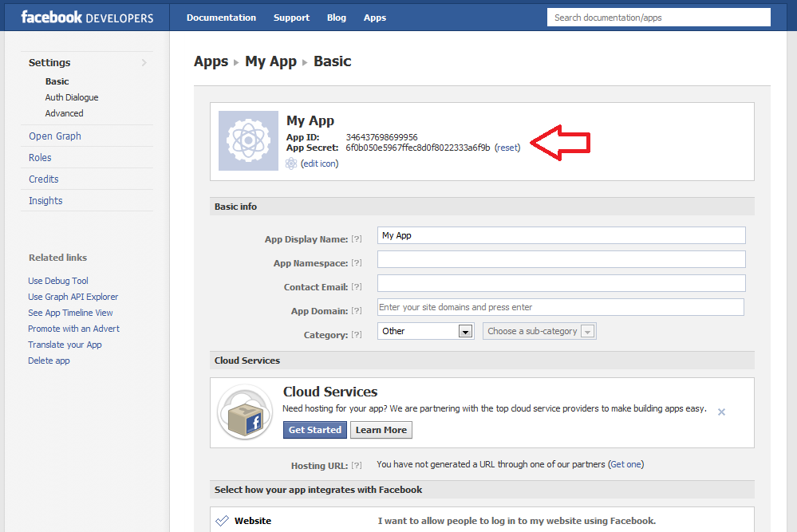Click the Basic info section header
Screen dimensions: 797x532
click(482, 207)
